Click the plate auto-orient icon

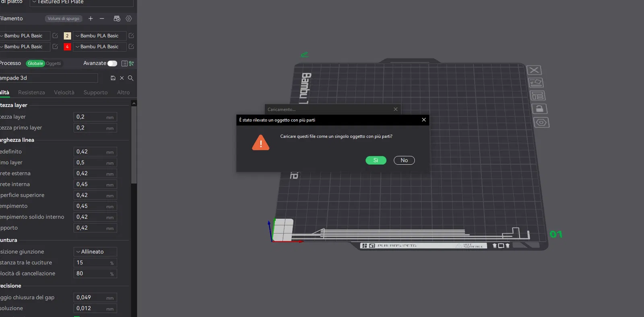[x=536, y=83]
